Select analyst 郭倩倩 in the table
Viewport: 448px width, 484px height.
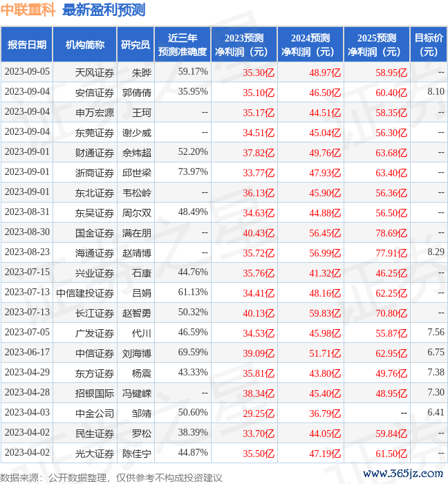(137, 92)
